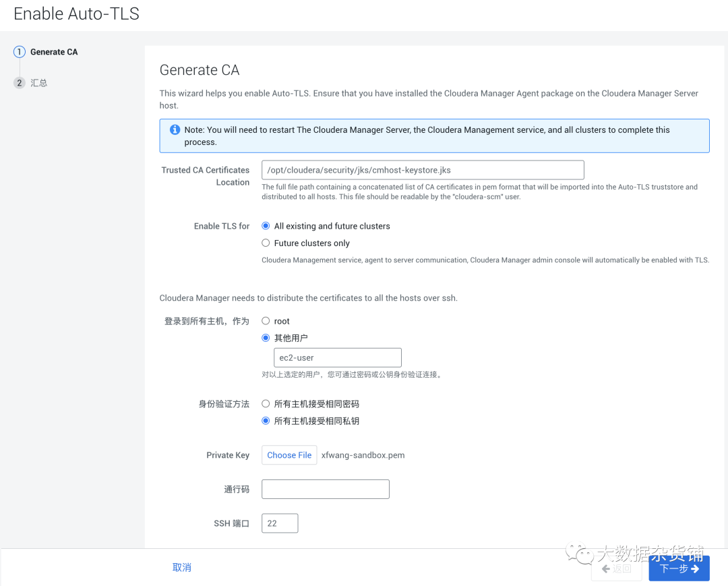Click the 取消 cancel link

click(181, 567)
